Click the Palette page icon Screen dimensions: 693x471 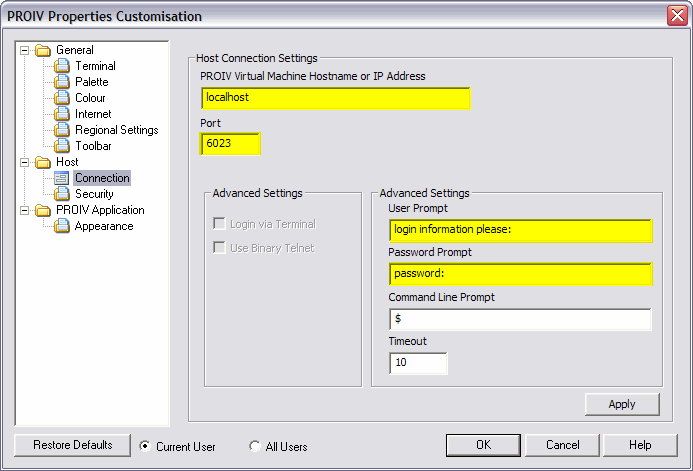[62, 82]
